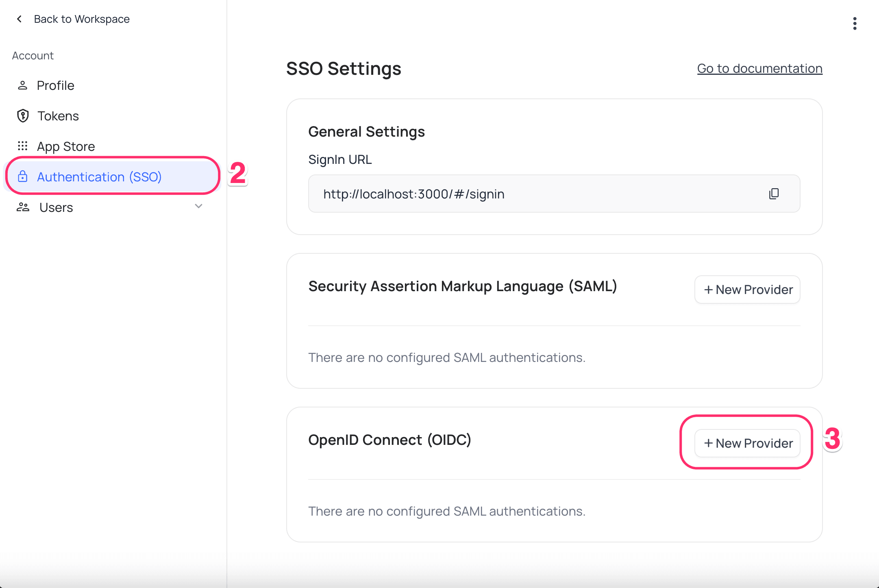Click New Provider under SAML

click(747, 290)
